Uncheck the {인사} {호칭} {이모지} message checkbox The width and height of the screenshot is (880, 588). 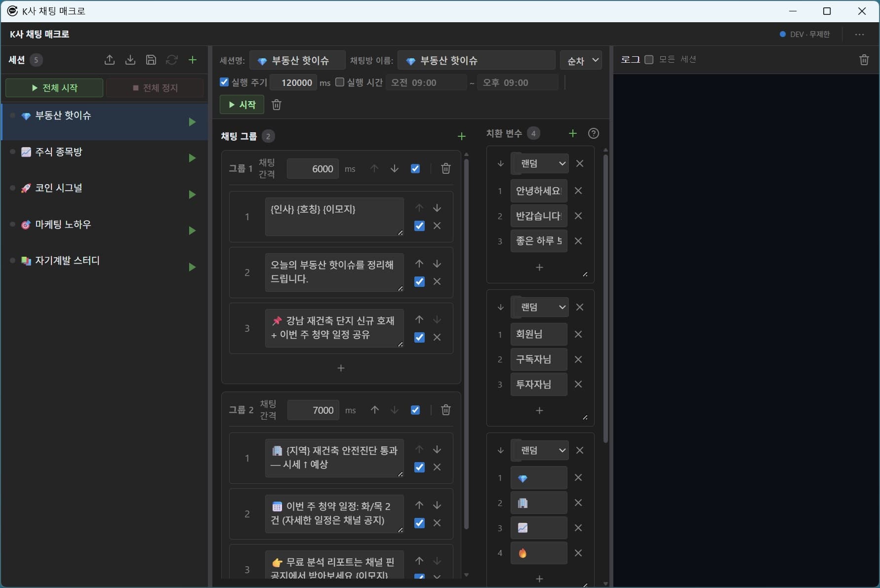pos(419,226)
